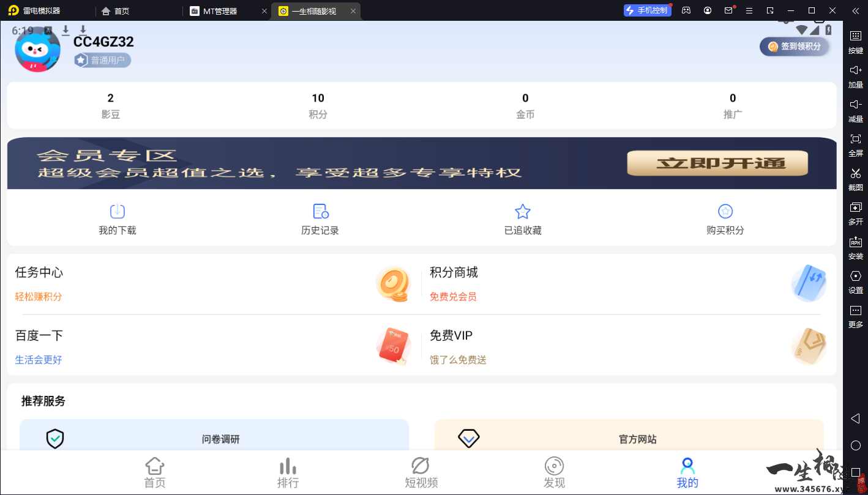Expand the 更多 more options panel
868x495 pixels.
(855, 316)
